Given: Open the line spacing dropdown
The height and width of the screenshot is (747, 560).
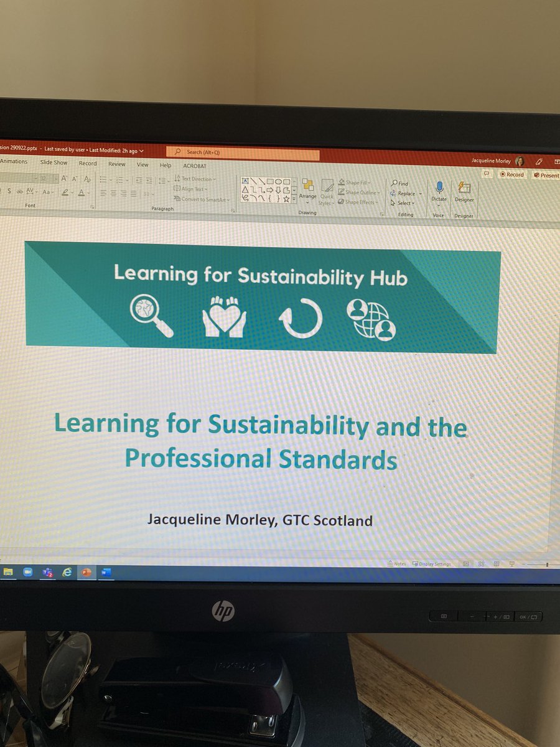Looking at the screenshot, I should [163, 180].
